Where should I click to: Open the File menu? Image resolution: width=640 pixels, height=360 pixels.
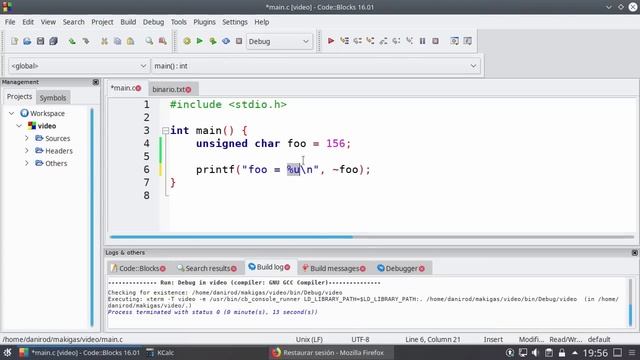[10, 22]
